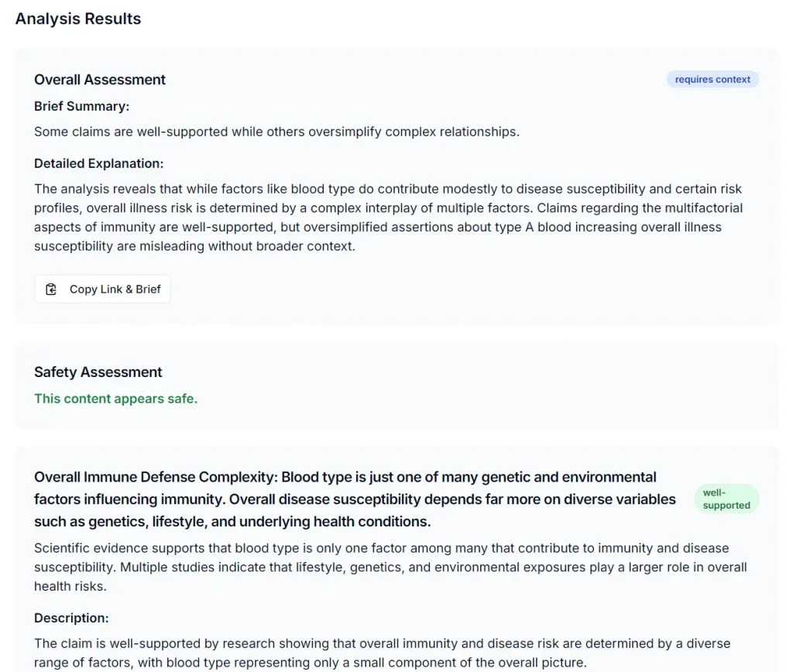Click the green "well-supported" badge

point(726,499)
